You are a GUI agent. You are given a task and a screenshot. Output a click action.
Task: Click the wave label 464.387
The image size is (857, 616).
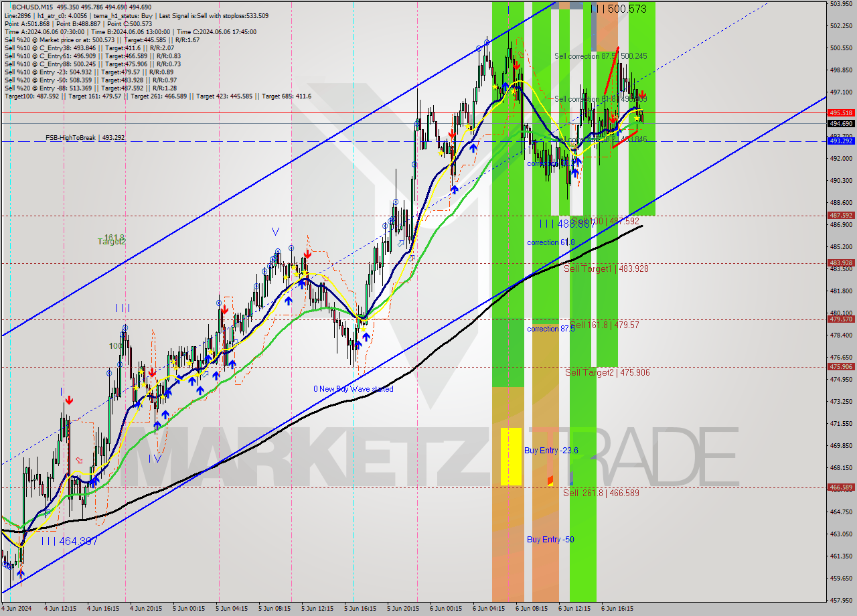70,541
